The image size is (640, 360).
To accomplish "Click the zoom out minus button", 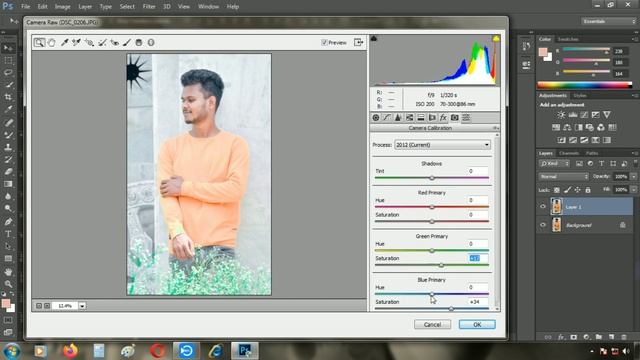I will tap(39, 306).
